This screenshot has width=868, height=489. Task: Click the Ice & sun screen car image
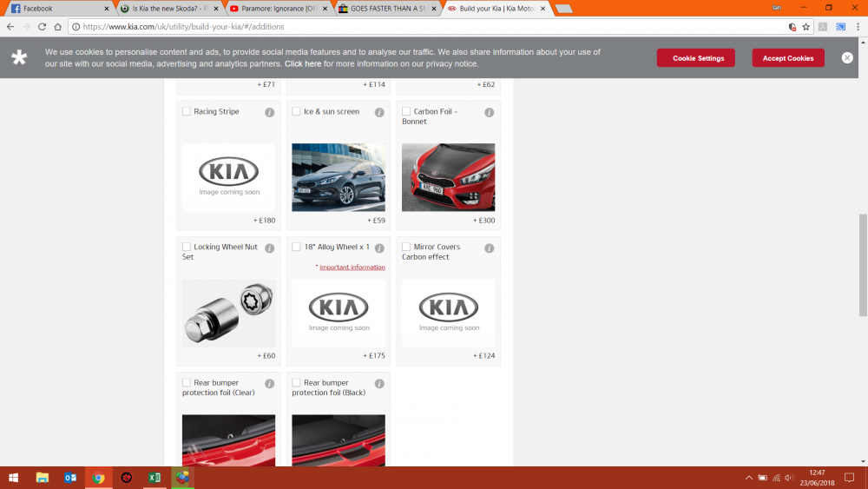(x=339, y=177)
